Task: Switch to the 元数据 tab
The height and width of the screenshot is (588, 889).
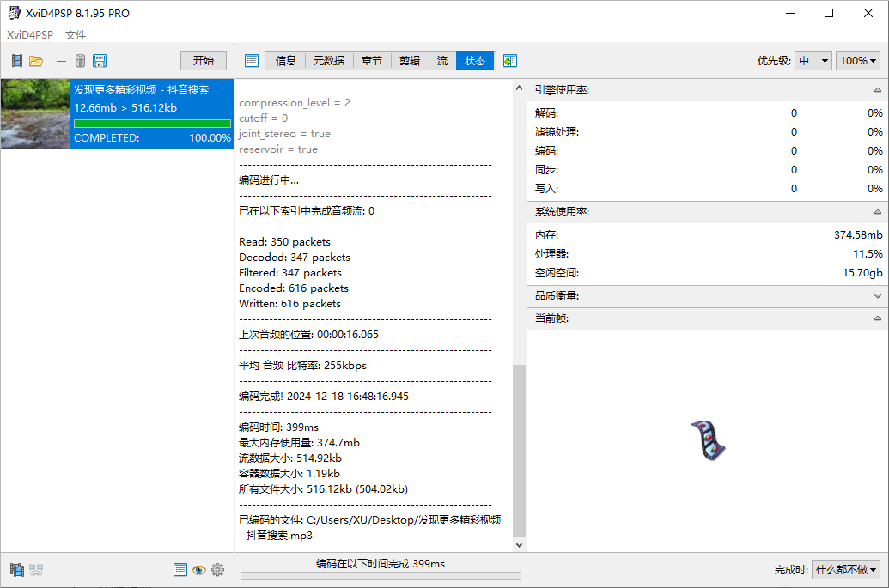Action: tap(331, 60)
